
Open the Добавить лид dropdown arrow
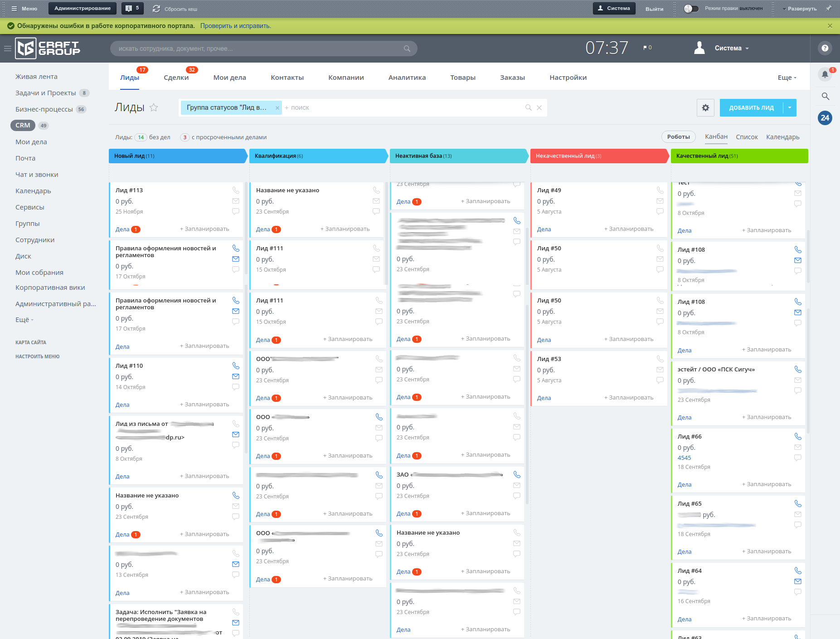click(x=790, y=108)
